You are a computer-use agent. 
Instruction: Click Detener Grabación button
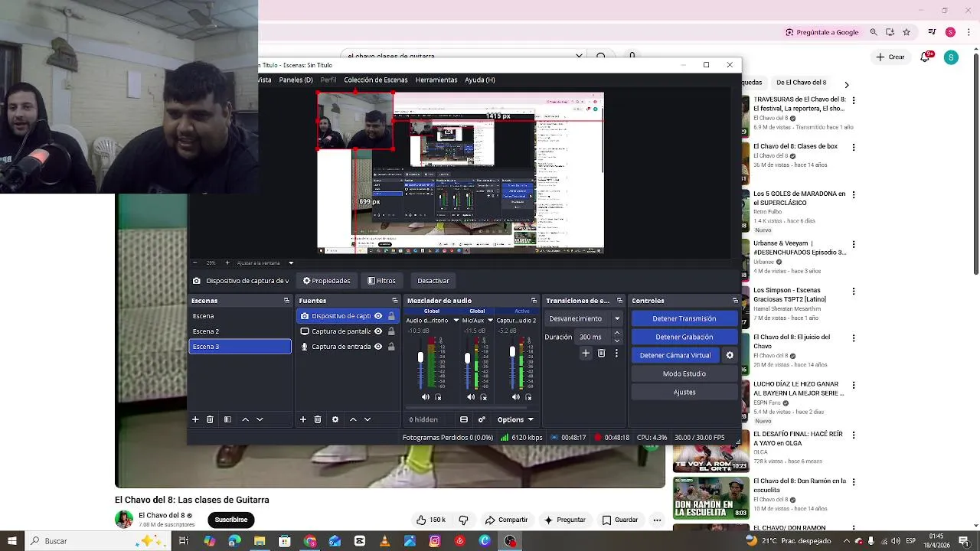pos(684,337)
